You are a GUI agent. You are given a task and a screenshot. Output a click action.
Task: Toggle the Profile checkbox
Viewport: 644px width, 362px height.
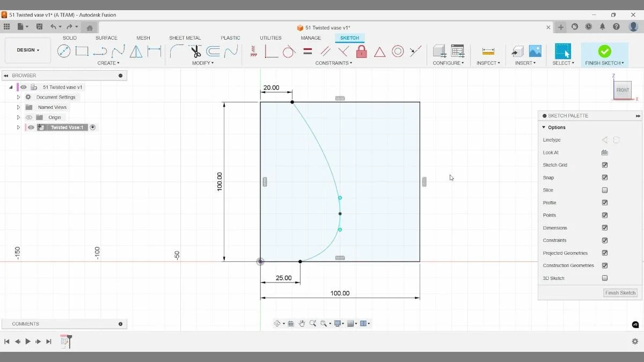(x=605, y=203)
